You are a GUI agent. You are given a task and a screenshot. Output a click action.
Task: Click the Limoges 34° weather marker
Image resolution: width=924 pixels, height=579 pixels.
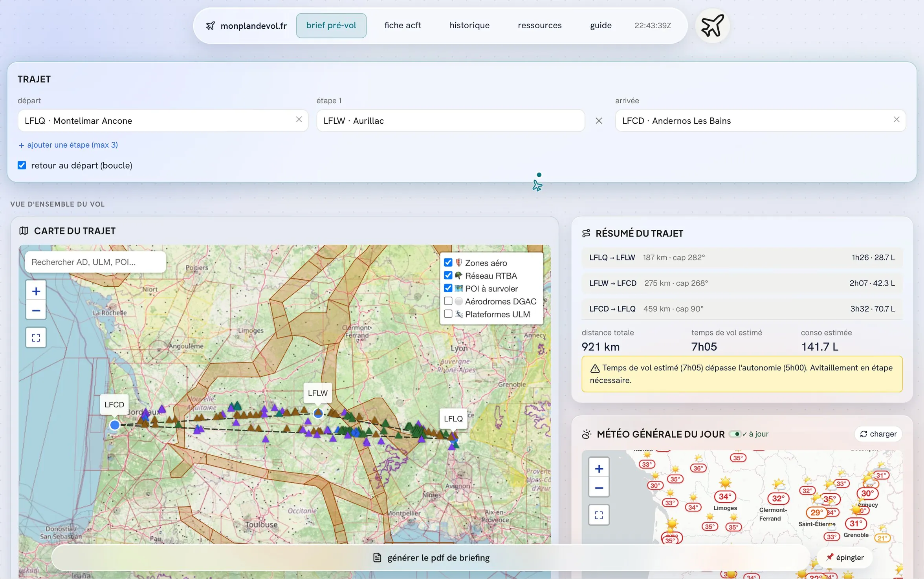[x=725, y=497]
